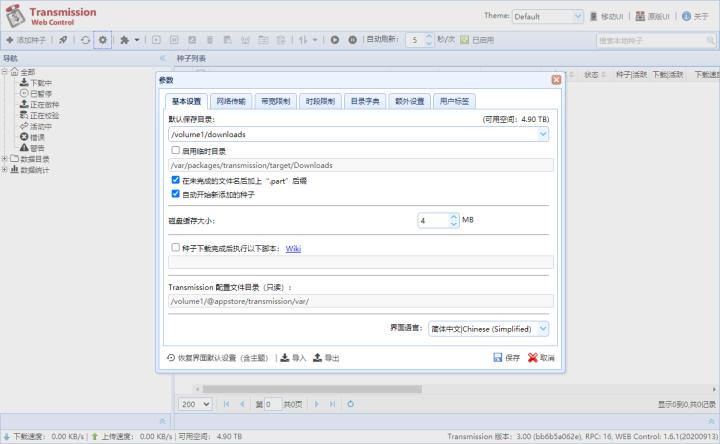
Task: Select Active (活动中) in navigation tree
Action: pyautogui.click(x=36, y=126)
